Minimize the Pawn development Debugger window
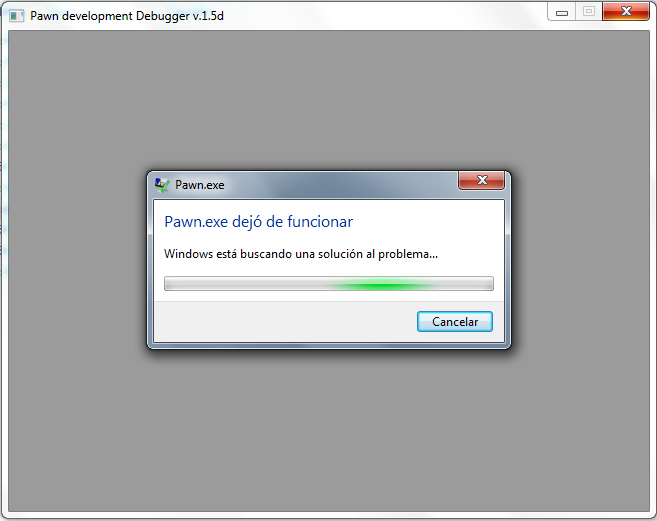Viewport: 657px width, 521px height. point(561,12)
